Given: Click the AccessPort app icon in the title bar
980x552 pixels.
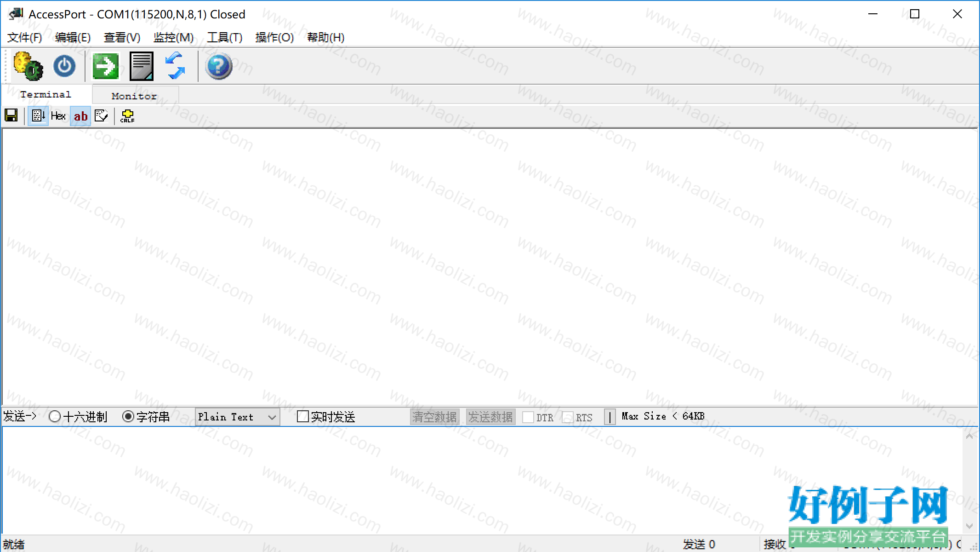Looking at the screenshot, I should [16, 14].
